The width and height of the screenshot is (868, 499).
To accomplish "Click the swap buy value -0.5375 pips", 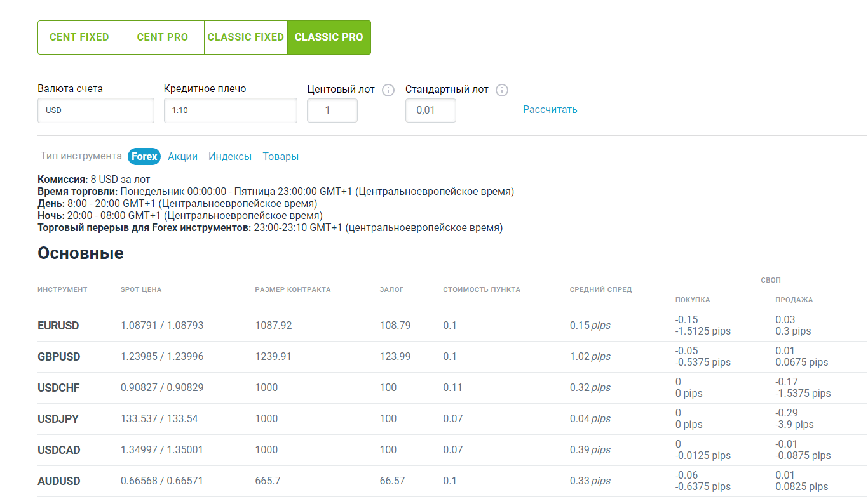I will [703, 363].
